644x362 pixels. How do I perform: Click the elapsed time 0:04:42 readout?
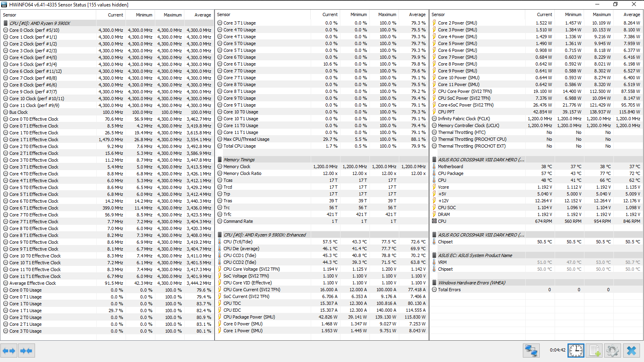pyautogui.click(x=557, y=350)
